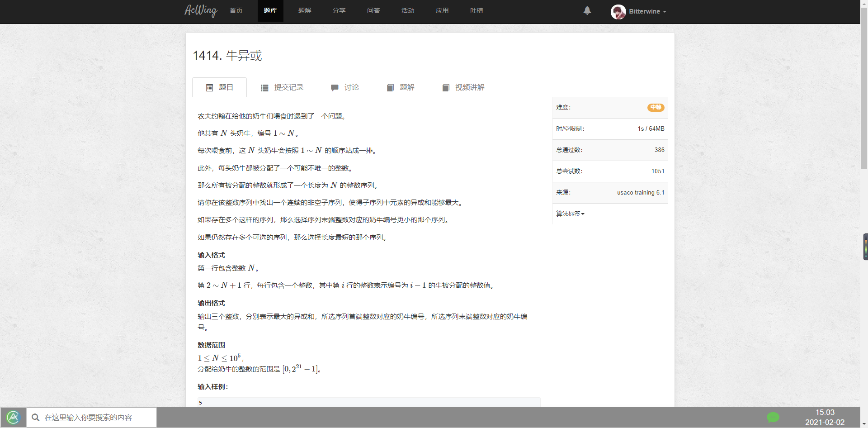Click the clock showing 15:03
This screenshot has width=868, height=428.
825,412
